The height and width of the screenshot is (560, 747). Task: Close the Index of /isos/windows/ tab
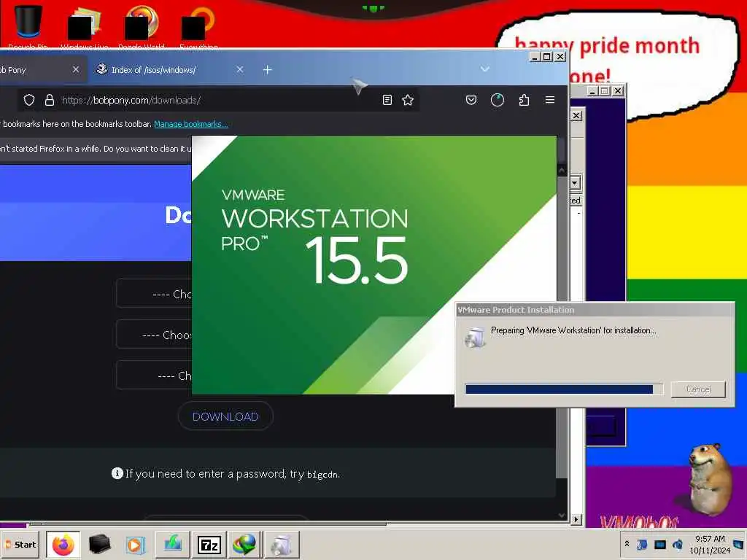pyautogui.click(x=239, y=69)
